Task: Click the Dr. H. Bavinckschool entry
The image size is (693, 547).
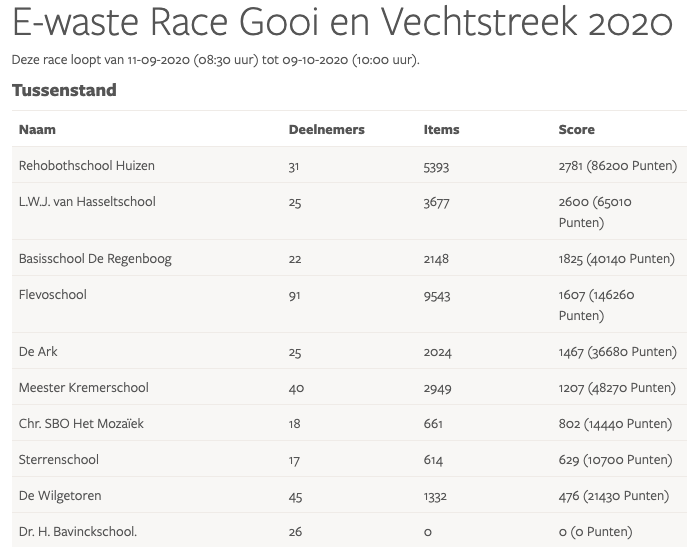Action: (x=78, y=531)
